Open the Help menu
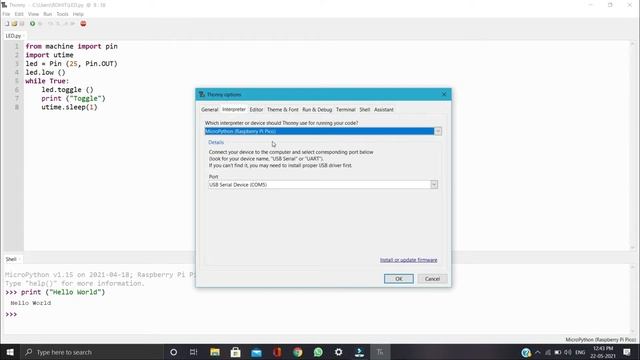The image size is (640, 360). tap(78, 14)
